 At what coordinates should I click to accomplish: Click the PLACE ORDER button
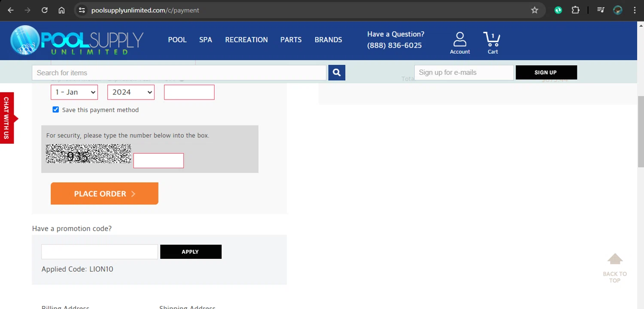pos(104,194)
